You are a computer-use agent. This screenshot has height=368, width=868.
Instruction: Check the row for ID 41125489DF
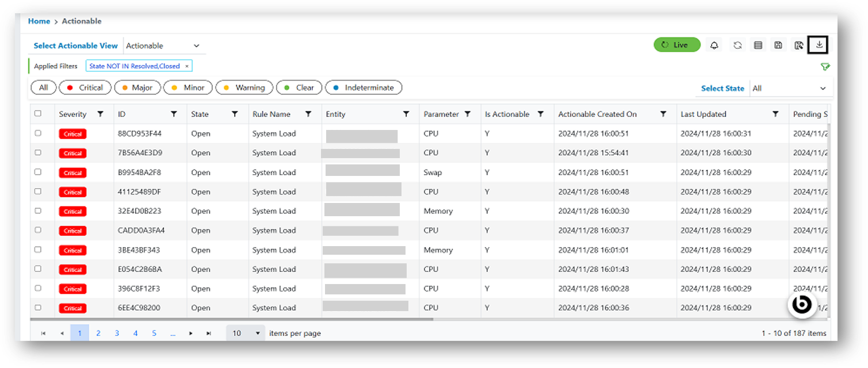(38, 191)
